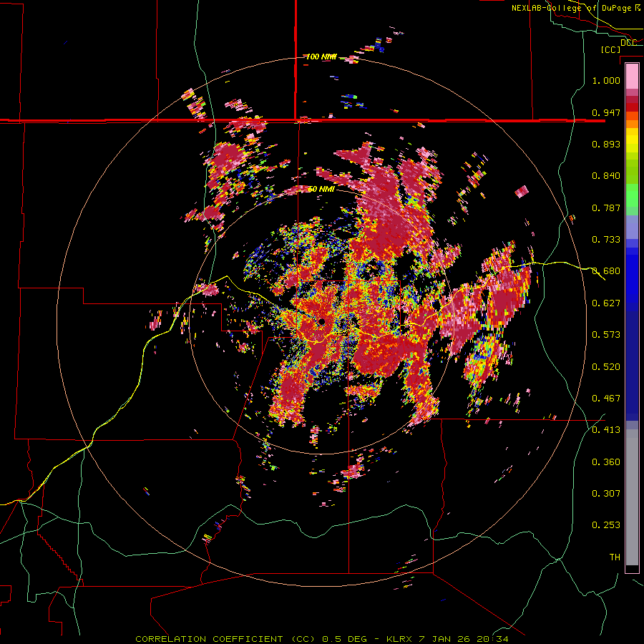Select the 0.413 scale value
The image size is (644, 644).
click(606, 429)
